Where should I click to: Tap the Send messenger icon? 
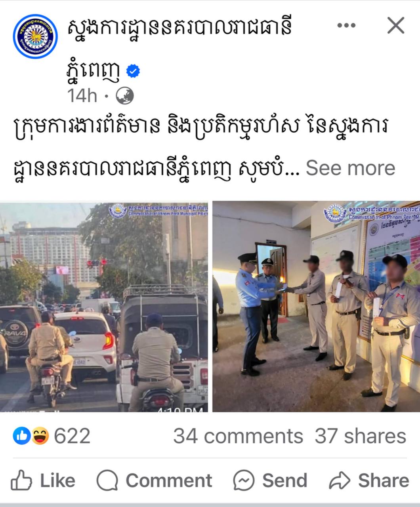click(x=244, y=480)
